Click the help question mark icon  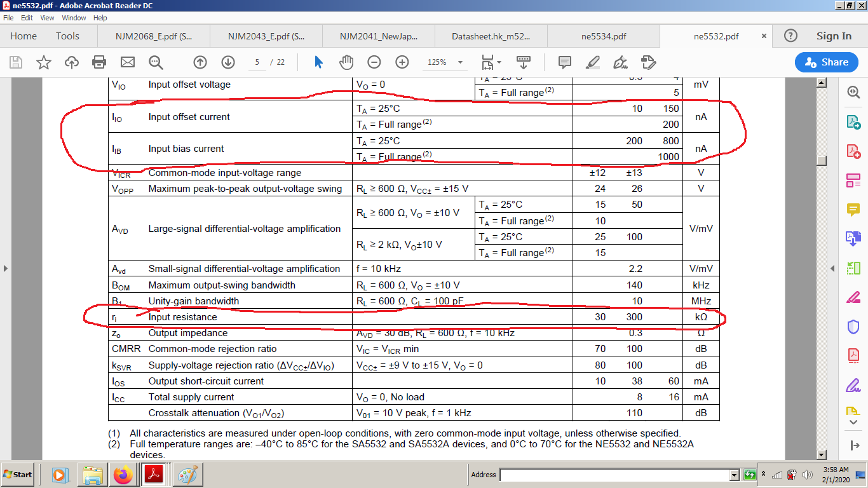pos(790,36)
